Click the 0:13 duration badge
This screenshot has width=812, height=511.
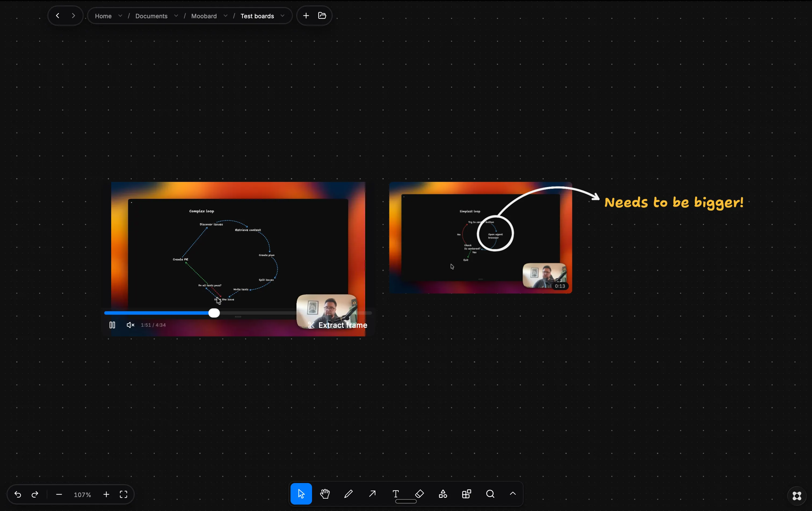tap(560, 286)
